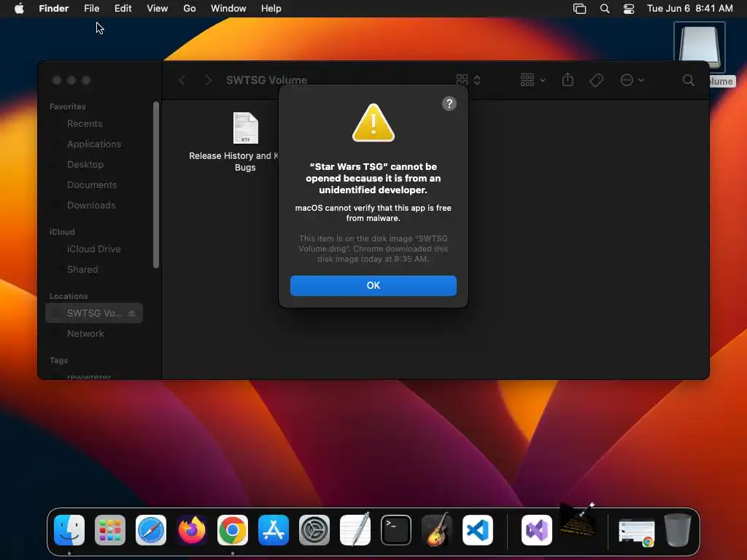
Task: Open Terminal from the Dock
Action: click(x=396, y=530)
